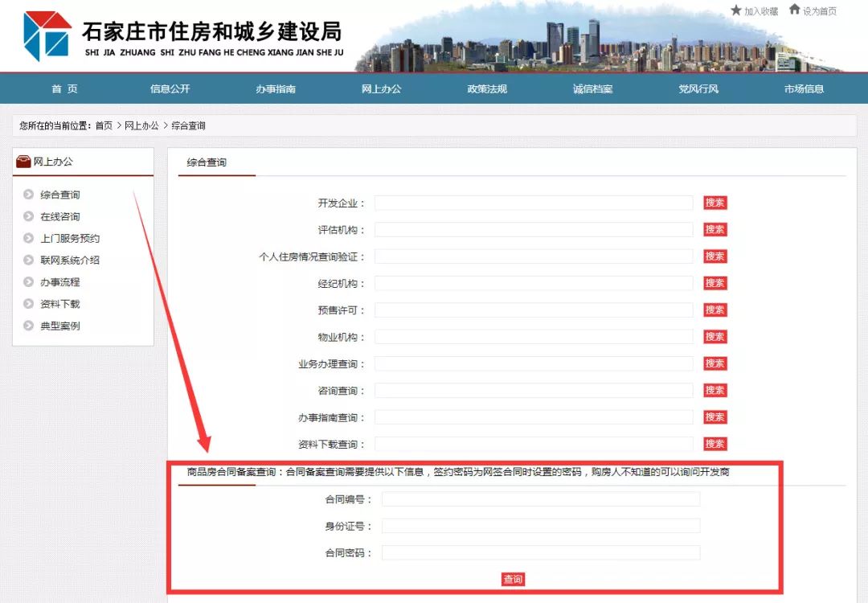Viewport: 868px width, 603px height.
Task: Focus the 合同编号 input field
Action: (541, 499)
